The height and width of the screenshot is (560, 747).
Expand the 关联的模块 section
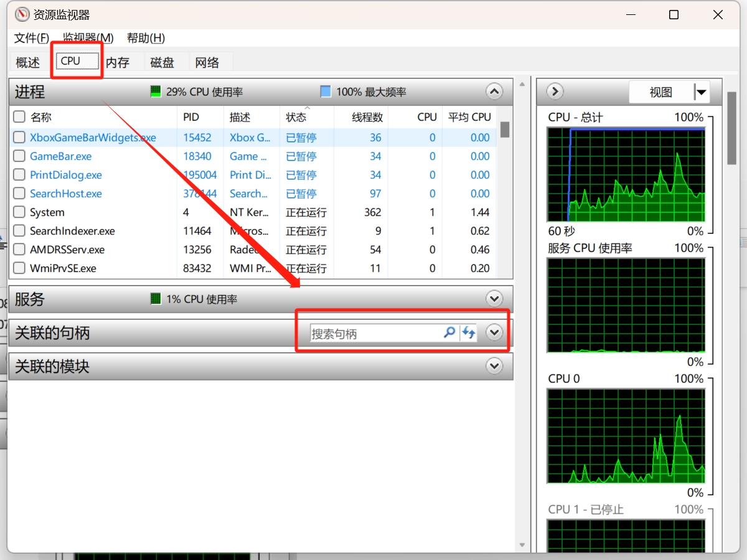[x=494, y=366]
